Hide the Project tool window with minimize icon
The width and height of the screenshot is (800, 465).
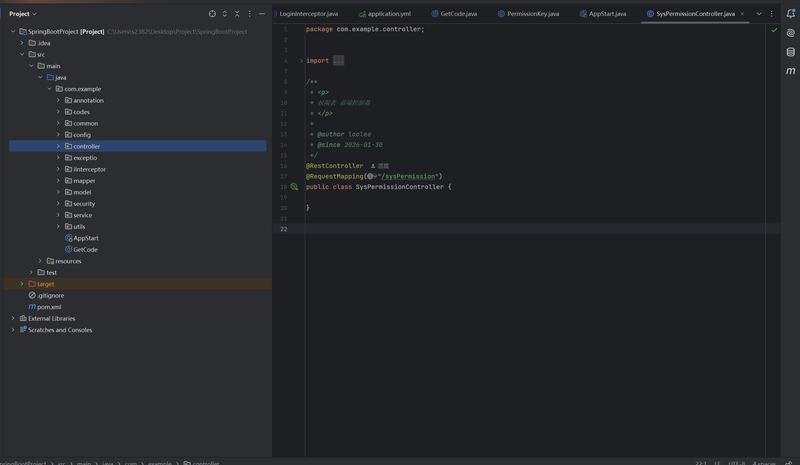(x=262, y=14)
